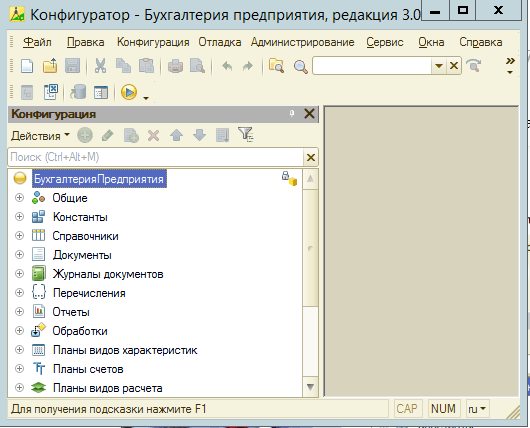Viewport: 530px width, 428px height.
Task: Expand the Обработки tree node
Action: coord(20,330)
